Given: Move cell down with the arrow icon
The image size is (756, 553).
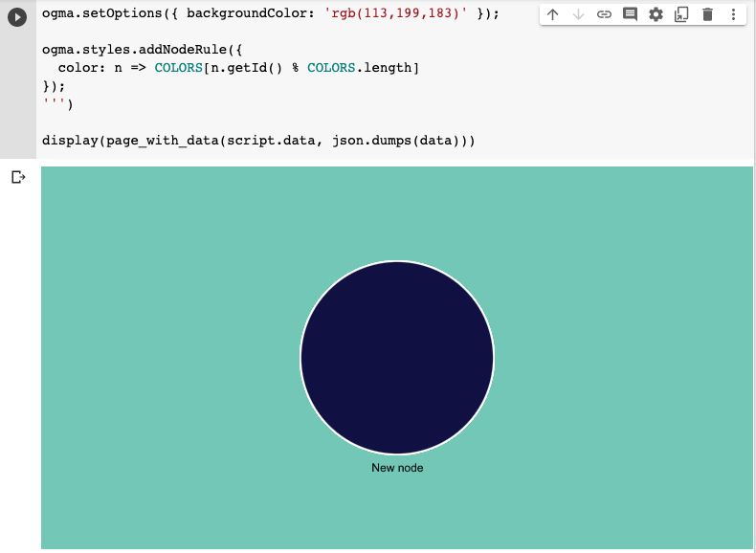Looking at the screenshot, I should tap(578, 14).
